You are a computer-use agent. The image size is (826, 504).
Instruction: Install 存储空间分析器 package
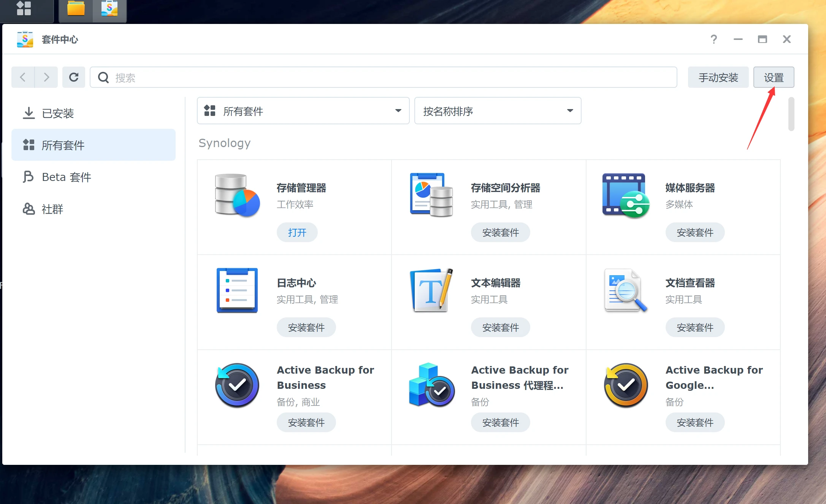tap(500, 232)
